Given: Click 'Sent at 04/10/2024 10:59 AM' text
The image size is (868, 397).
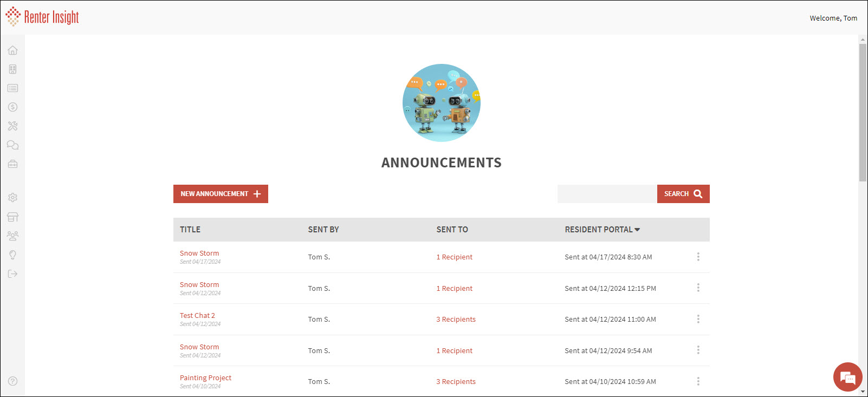Looking at the screenshot, I should point(610,381).
